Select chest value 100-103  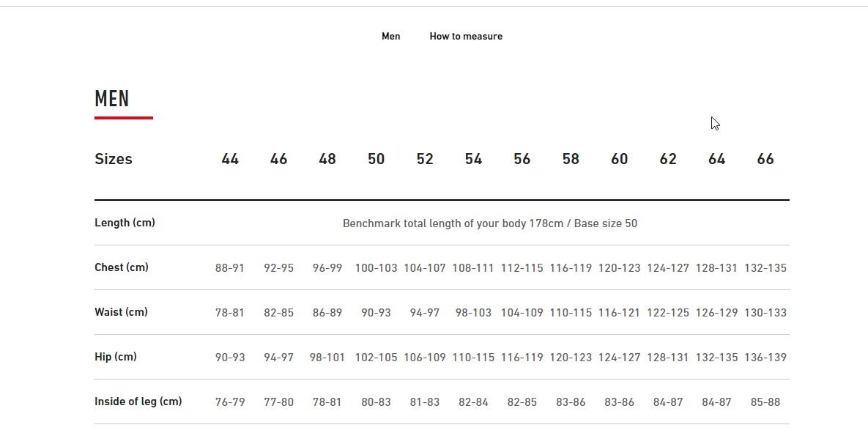[x=376, y=268]
